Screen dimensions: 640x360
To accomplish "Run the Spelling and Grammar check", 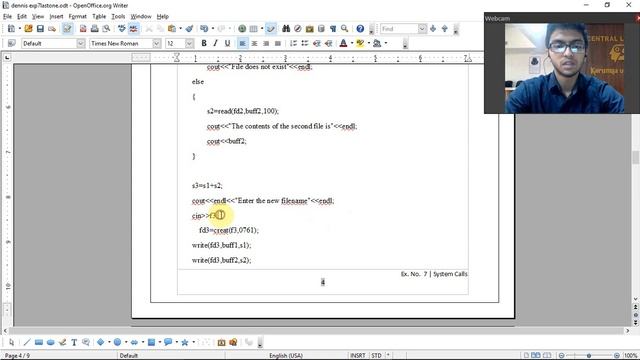I will coord(122,29).
